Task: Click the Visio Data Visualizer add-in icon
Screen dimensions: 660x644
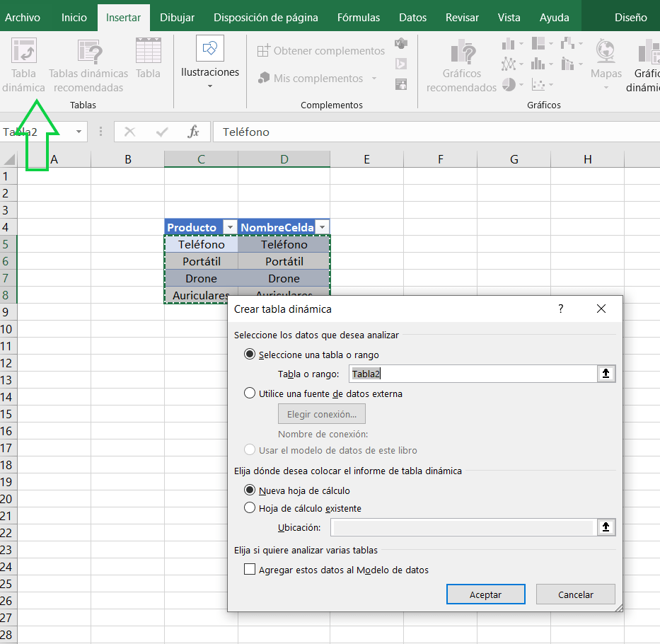Action: click(x=401, y=43)
